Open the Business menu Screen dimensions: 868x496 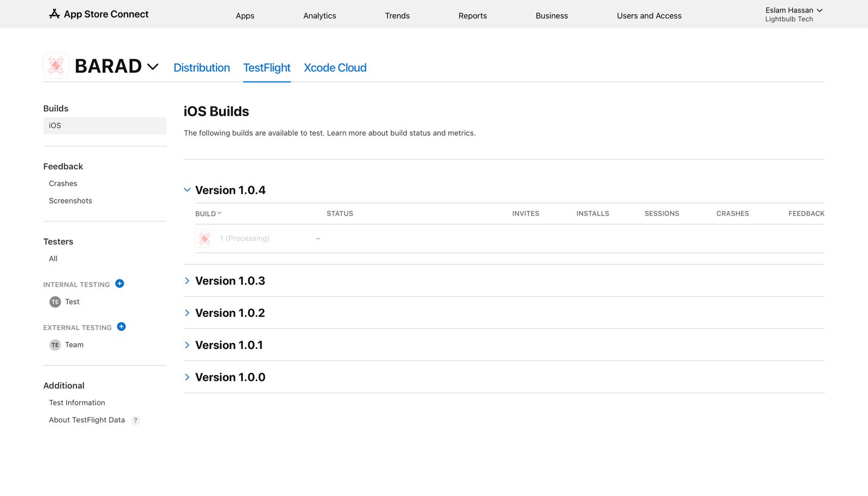552,16
